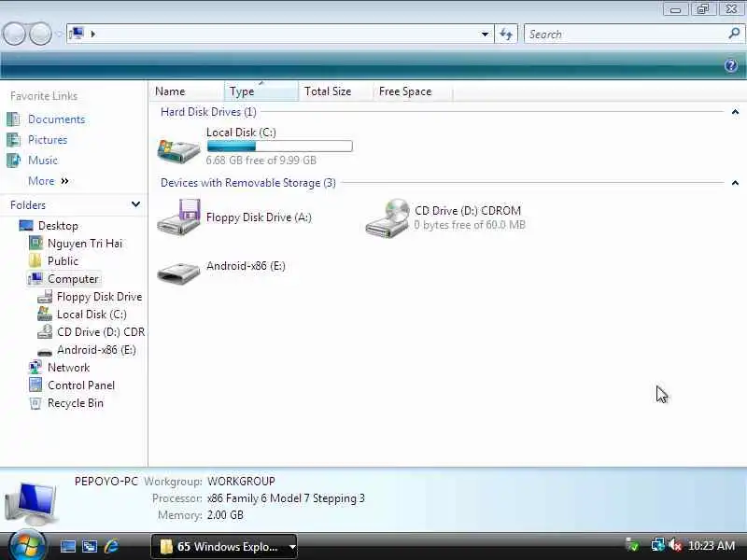Viewport: 747px width, 560px height.
Task: Open Control Panel from folder tree
Action: (x=81, y=385)
